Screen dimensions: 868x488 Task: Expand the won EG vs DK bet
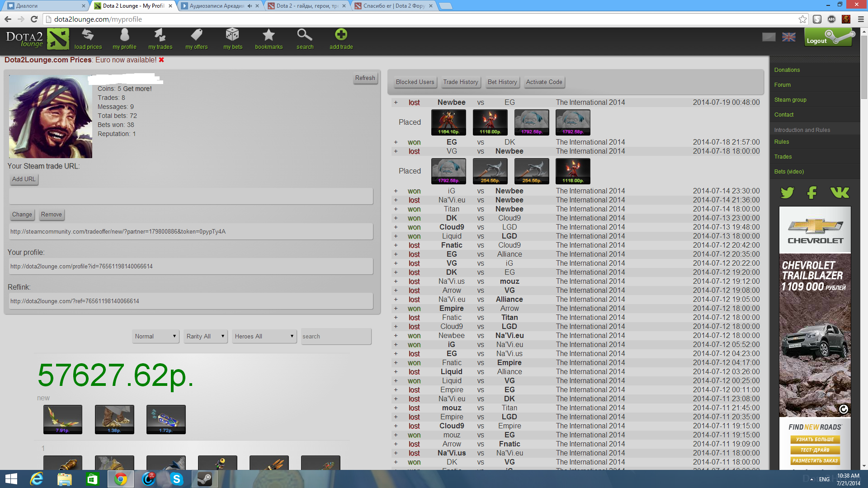pyautogui.click(x=396, y=142)
